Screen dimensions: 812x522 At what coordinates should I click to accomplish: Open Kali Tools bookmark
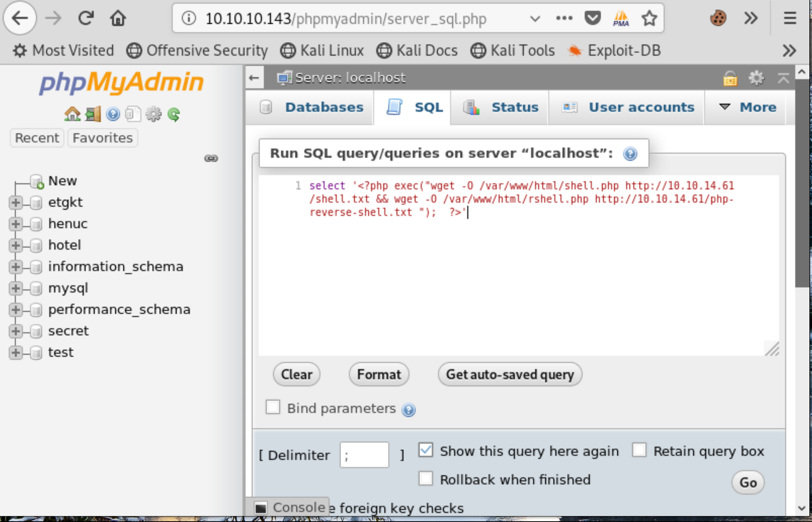pos(512,50)
